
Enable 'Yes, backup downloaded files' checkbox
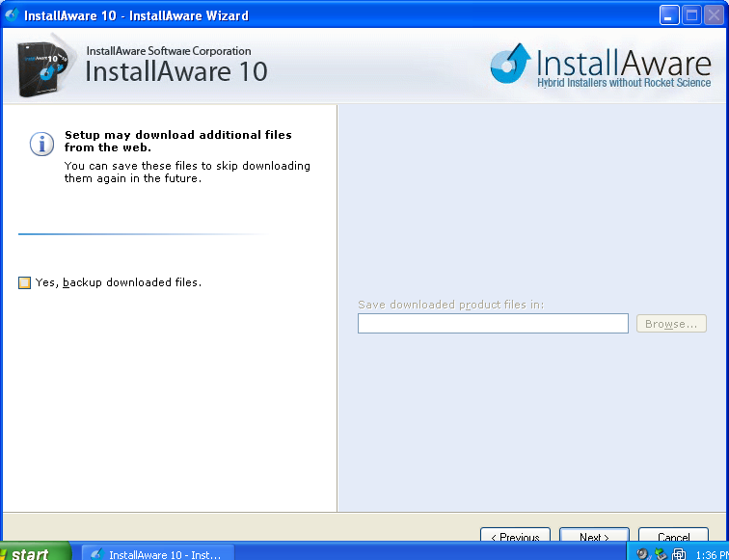[25, 282]
